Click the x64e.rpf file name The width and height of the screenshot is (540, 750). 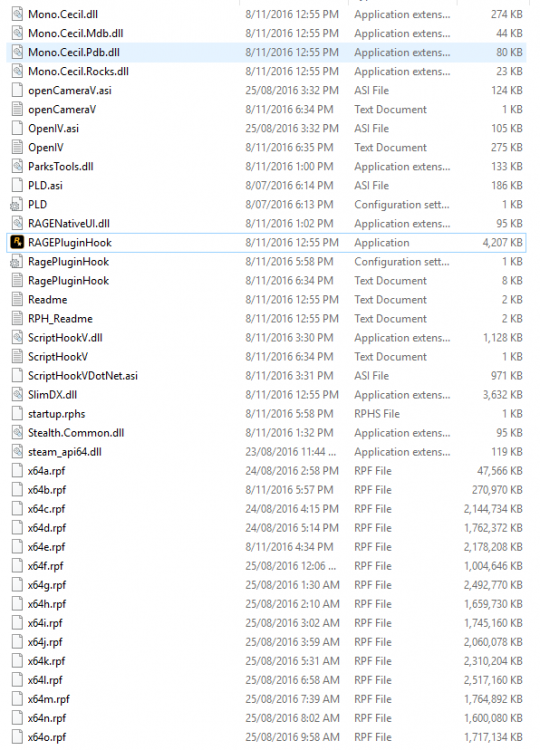(46, 547)
